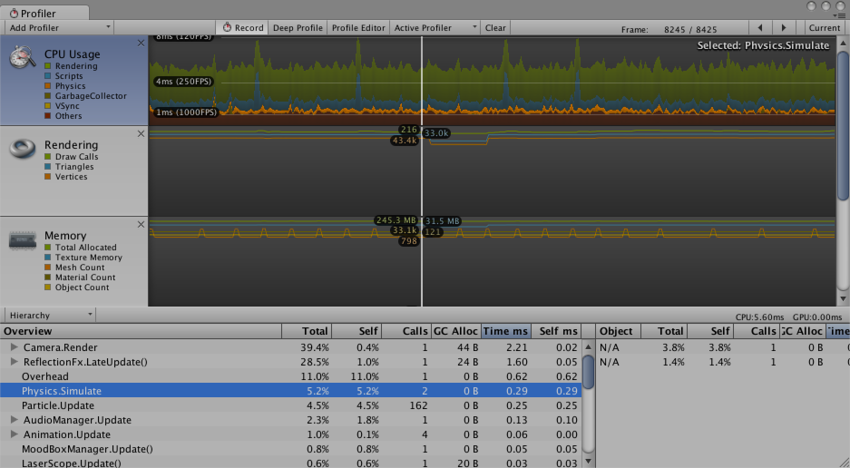The width and height of the screenshot is (850, 468).
Task: Step to next frame arrow
Action: pyautogui.click(x=783, y=28)
